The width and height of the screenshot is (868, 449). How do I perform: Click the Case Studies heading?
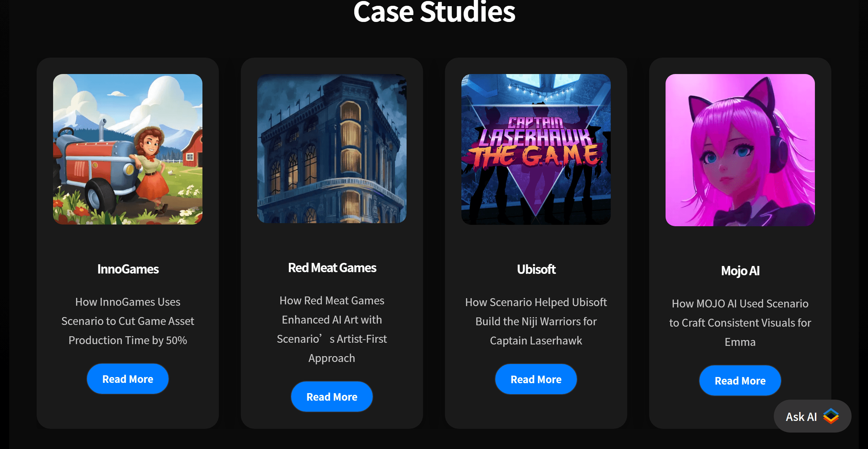434,12
